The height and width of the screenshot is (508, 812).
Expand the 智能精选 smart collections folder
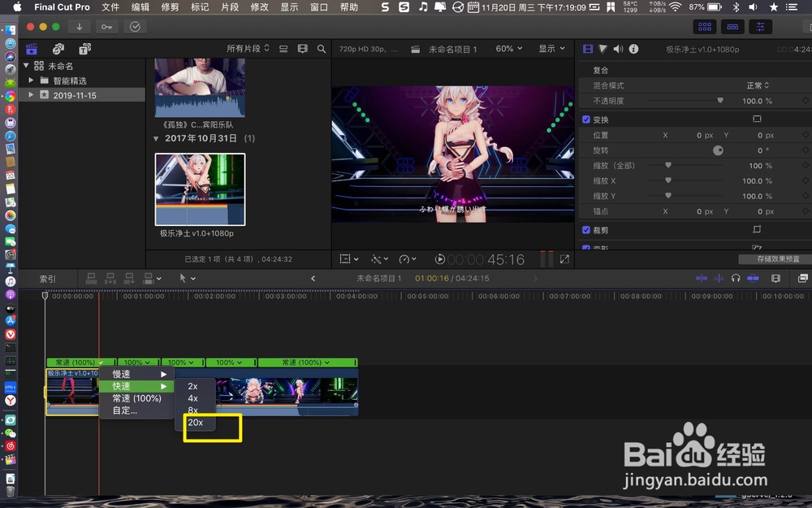point(31,80)
